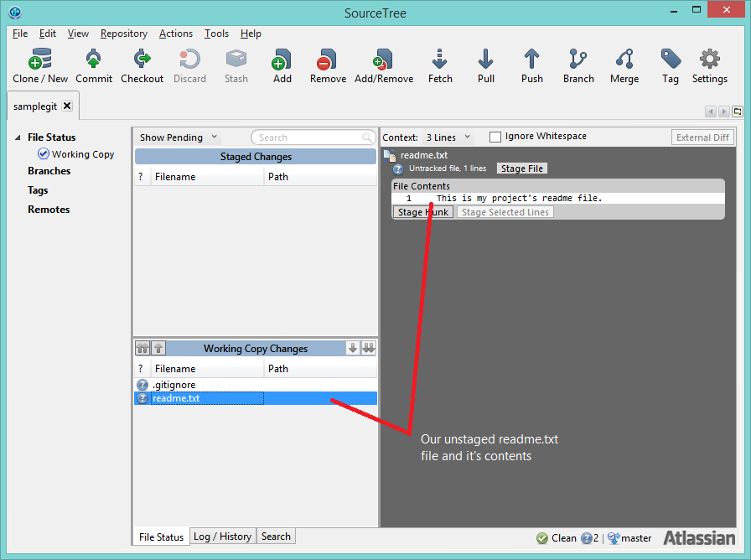Open the Repository menu

pos(123,34)
